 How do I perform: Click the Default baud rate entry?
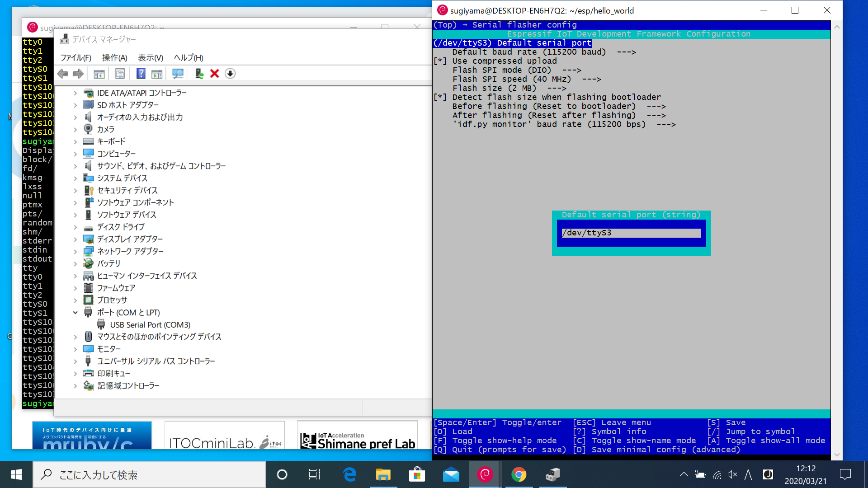tap(529, 52)
